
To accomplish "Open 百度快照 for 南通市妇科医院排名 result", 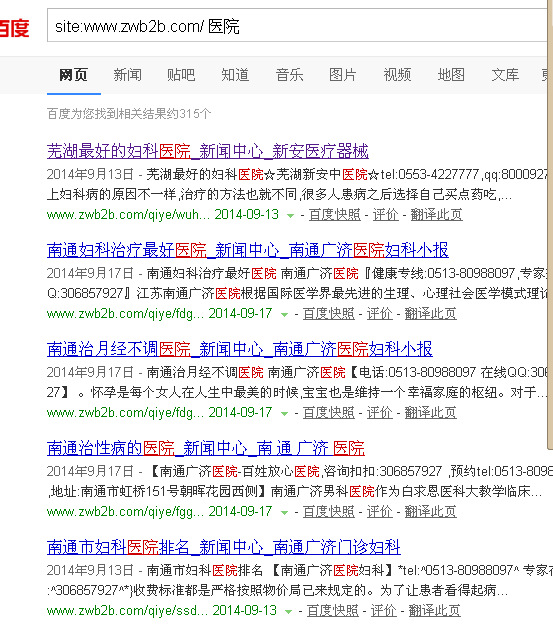I will point(333,611).
